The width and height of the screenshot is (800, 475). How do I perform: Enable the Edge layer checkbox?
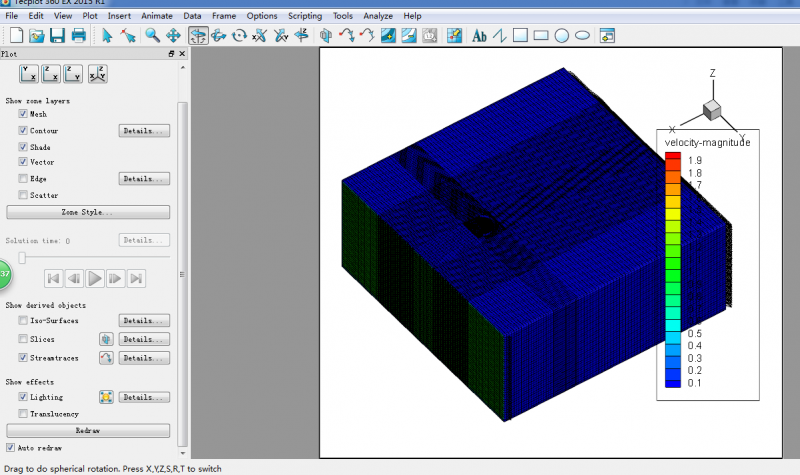pos(23,179)
